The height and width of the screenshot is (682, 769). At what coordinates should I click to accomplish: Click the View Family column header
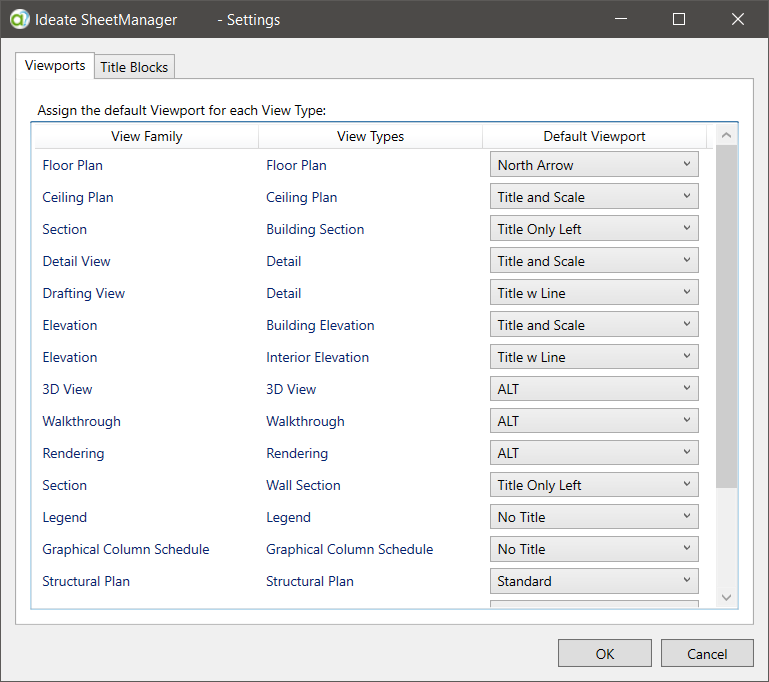146,136
